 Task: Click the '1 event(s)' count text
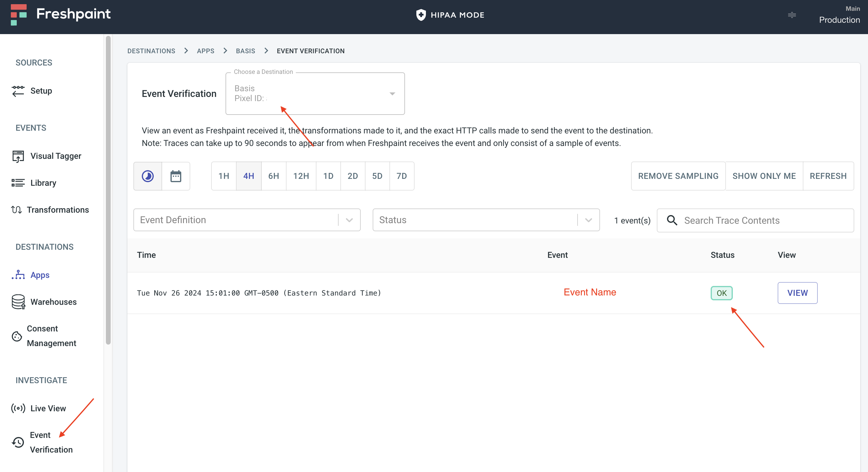[x=632, y=220]
